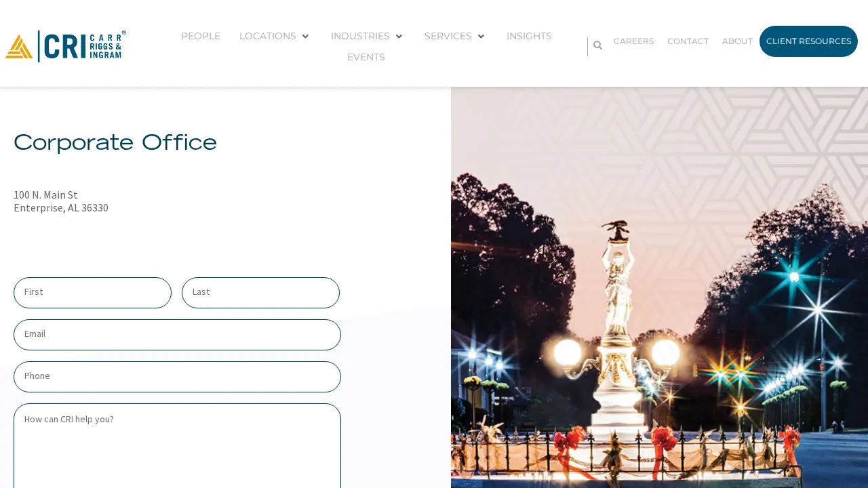868x488 pixels.
Task: Expand the Locations dropdown arrow
Action: pyautogui.click(x=305, y=37)
